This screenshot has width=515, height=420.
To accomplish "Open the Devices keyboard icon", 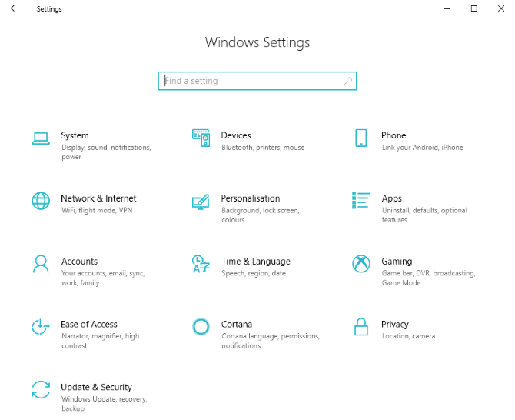I will (x=201, y=138).
